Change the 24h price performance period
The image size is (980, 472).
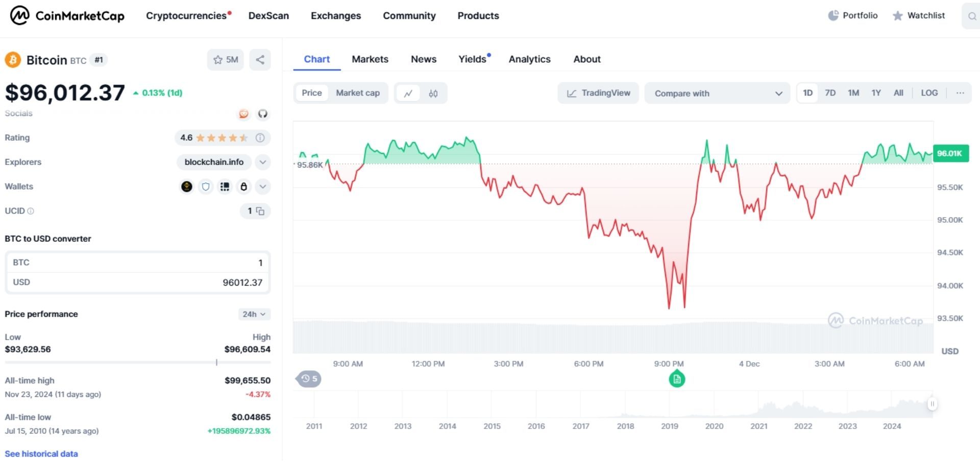(x=254, y=314)
